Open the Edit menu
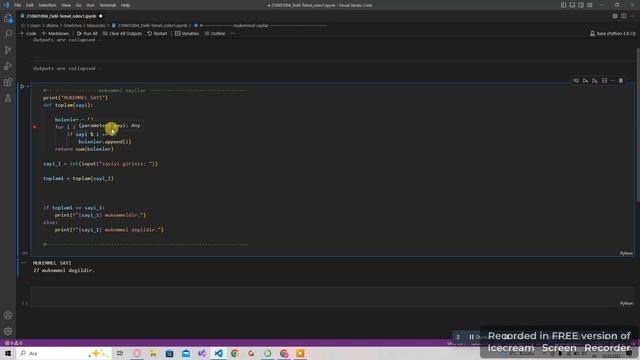Image resolution: width=640 pixels, height=360 pixels. (29, 5)
